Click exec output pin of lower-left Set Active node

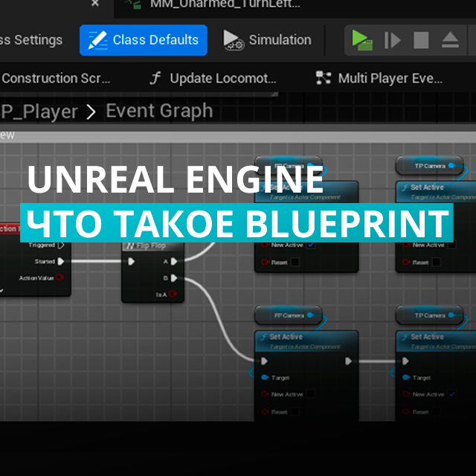[348, 361]
